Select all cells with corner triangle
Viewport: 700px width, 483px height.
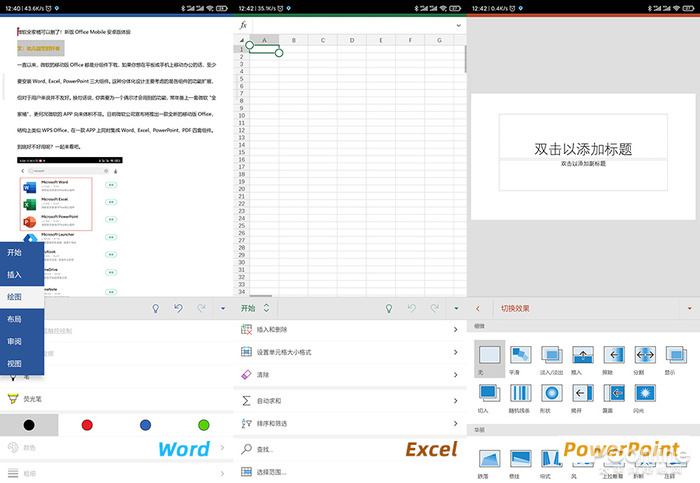[242, 40]
